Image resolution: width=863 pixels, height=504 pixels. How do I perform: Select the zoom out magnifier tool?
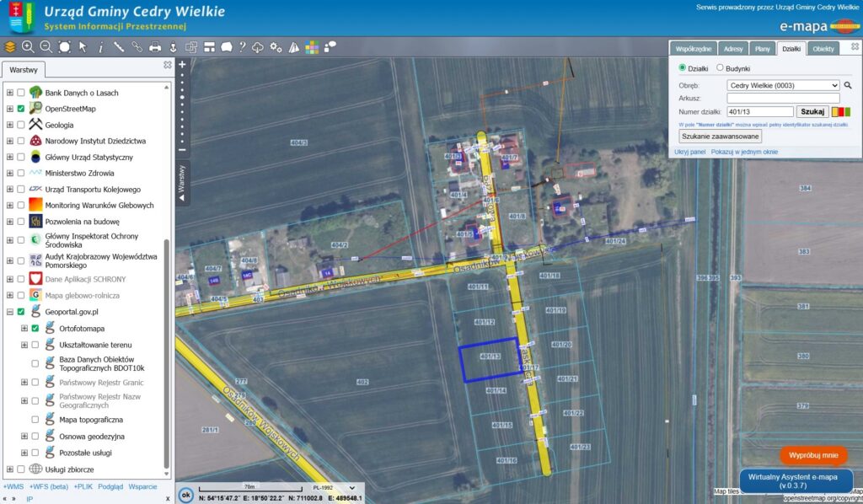(45, 48)
